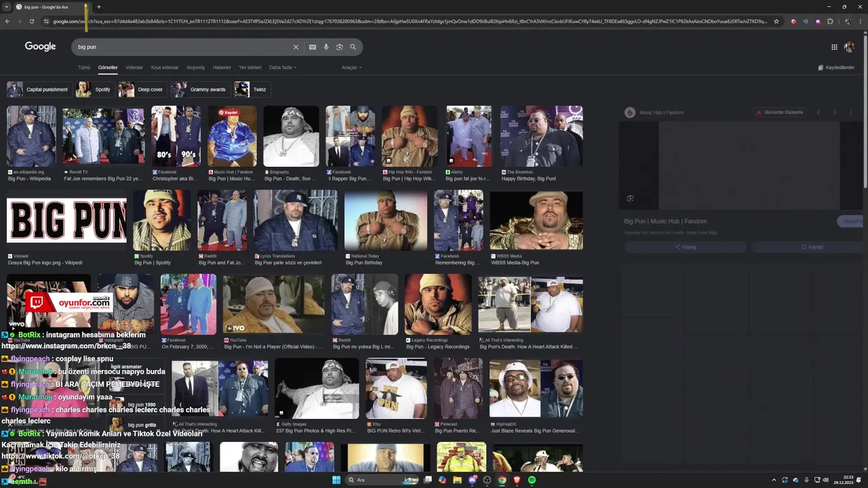Filter by Twinz chip
Screen dimensions: 868x488
[x=251, y=89]
